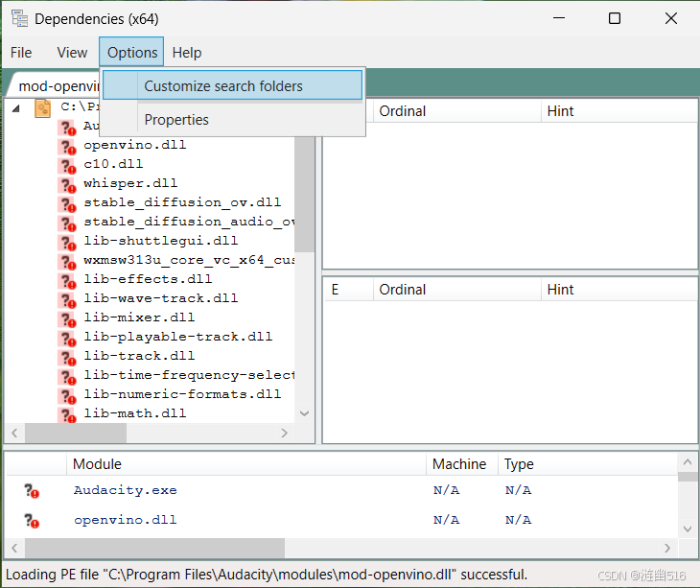Screen dimensions: 700x588
Task: Click the error icon beside lib-time-frequency-select
Action: coord(67,377)
